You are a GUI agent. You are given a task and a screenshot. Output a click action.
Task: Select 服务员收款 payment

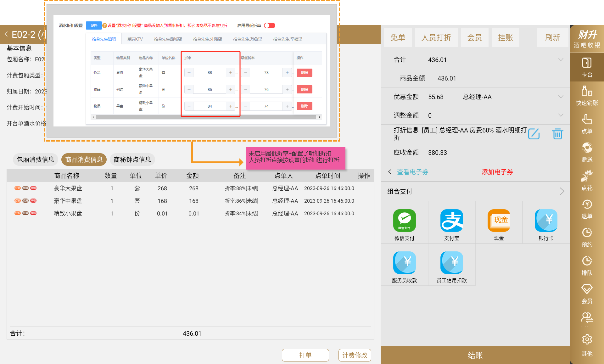click(x=404, y=267)
